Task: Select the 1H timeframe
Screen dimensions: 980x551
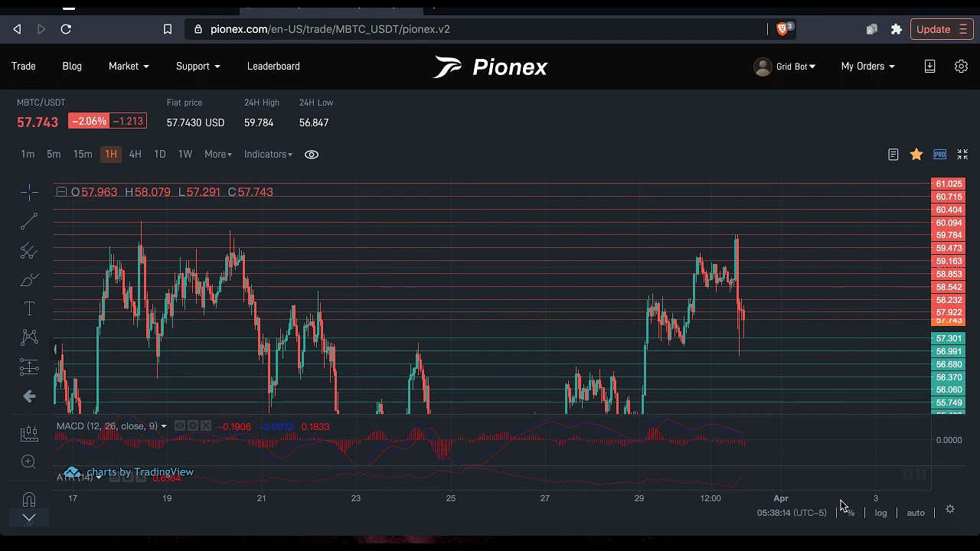Action: pyautogui.click(x=111, y=155)
